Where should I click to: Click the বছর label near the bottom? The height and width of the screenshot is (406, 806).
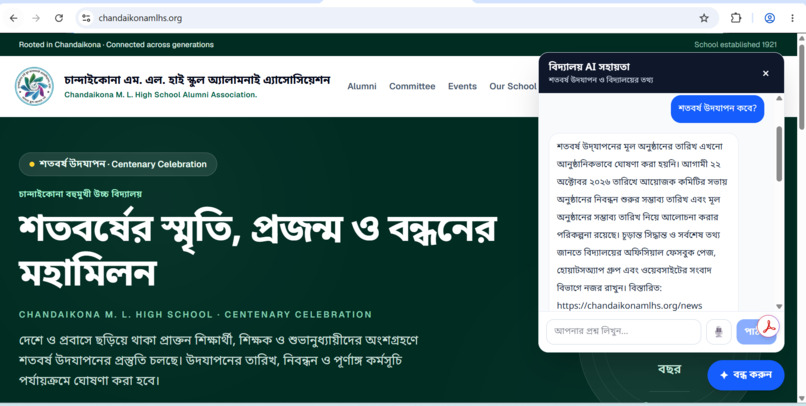[669, 369]
